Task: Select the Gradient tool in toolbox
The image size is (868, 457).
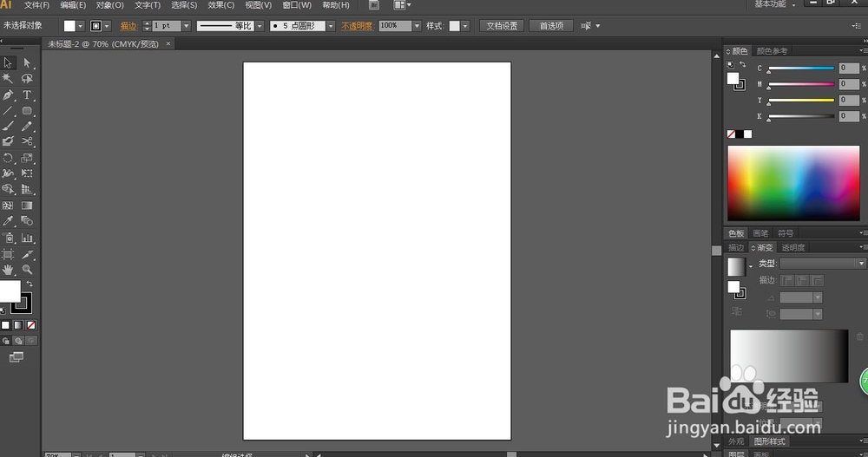Action: [27, 206]
